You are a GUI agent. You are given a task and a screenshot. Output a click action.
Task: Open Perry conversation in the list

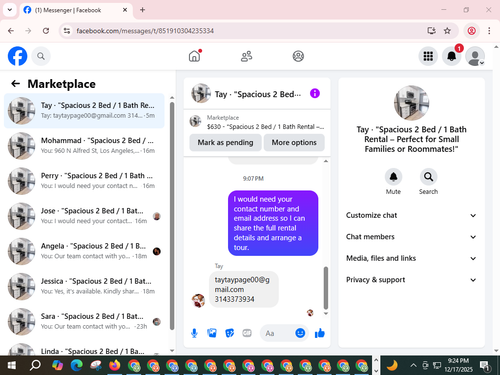84,181
